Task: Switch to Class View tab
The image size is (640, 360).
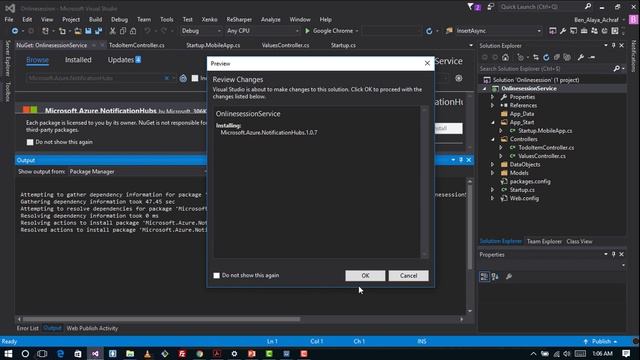Action: coord(579,241)
